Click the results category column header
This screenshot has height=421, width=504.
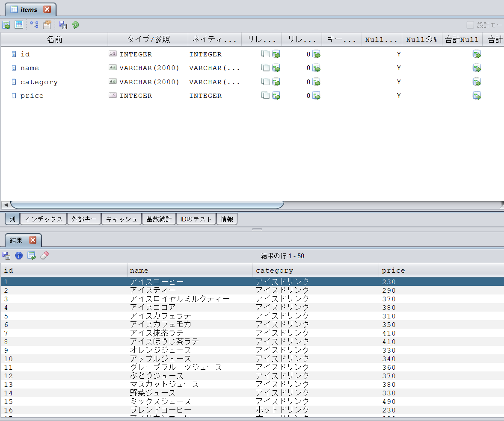click(x=316, y=271)
